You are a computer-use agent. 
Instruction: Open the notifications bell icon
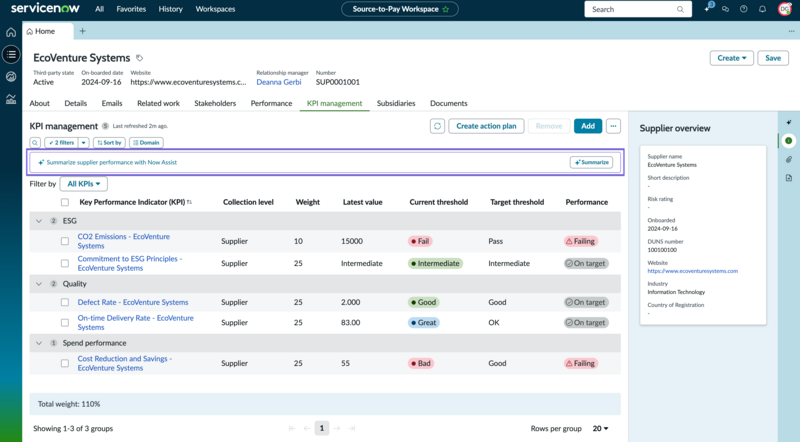coord(762,9)
